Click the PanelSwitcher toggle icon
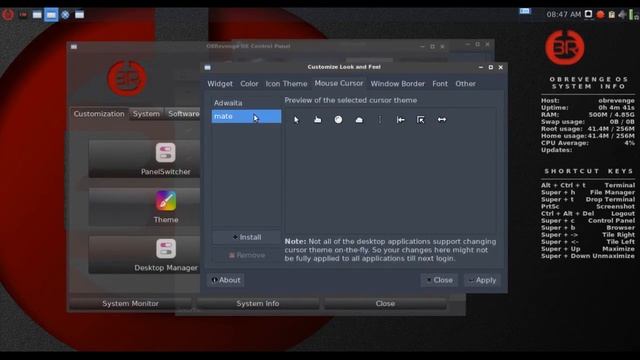 pos(165,153)
